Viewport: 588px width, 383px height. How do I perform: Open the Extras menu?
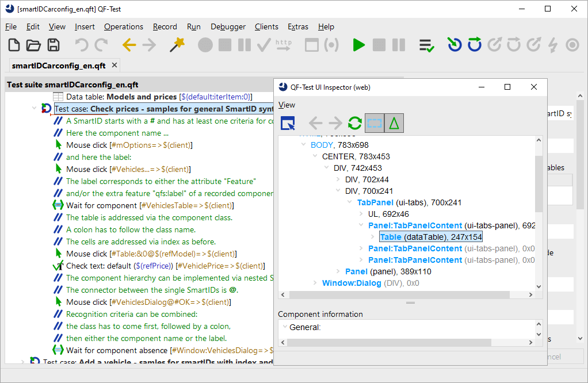[x=298, y=26]
